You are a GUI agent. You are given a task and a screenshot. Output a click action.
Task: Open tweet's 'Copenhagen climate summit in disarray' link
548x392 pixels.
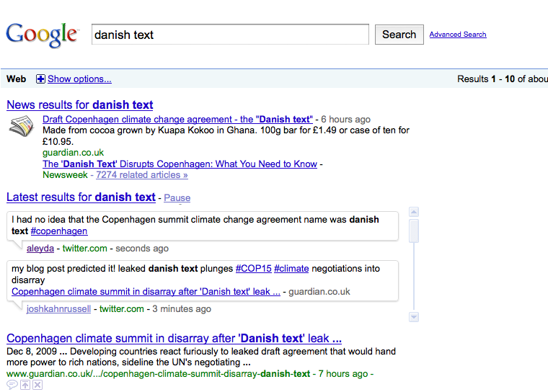coord(146,291)
